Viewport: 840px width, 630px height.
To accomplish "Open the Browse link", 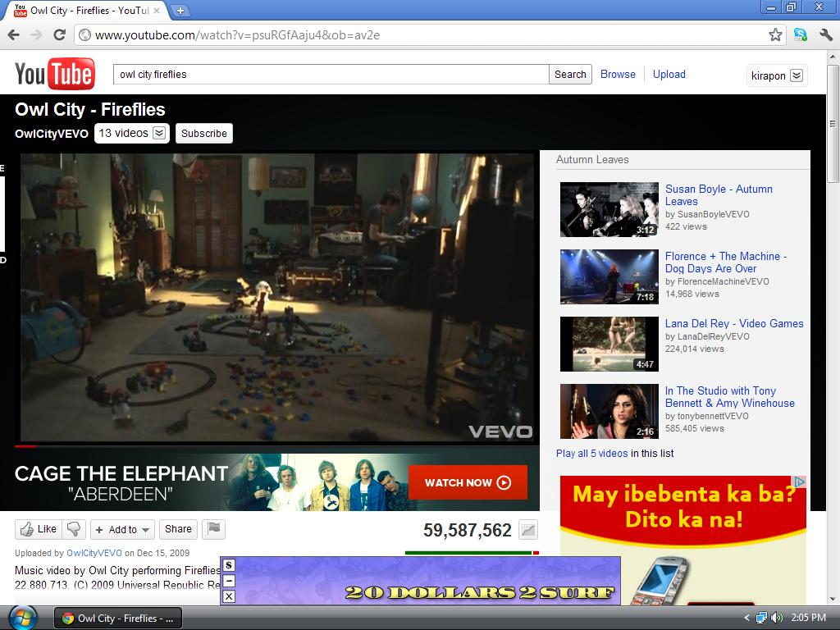I will pyautogui.click(x=618, y=75).
